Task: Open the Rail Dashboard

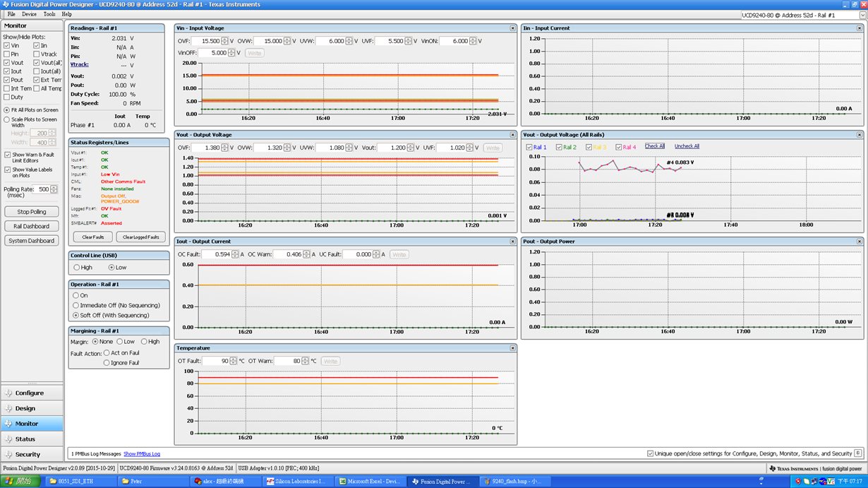Action: click(32, 226)
